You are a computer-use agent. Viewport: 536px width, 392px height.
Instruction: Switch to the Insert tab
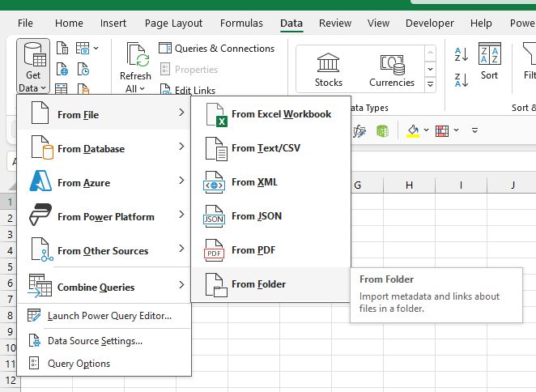pos(113,23)
